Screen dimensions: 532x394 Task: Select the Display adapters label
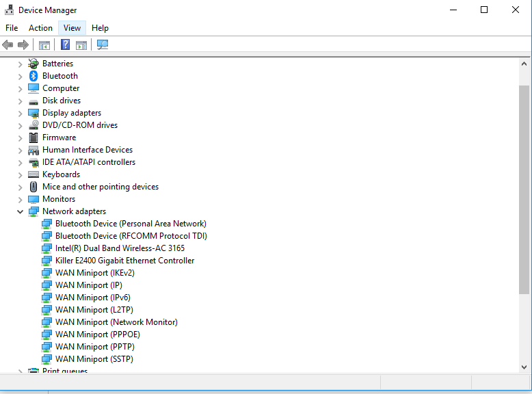pos(72,113)
